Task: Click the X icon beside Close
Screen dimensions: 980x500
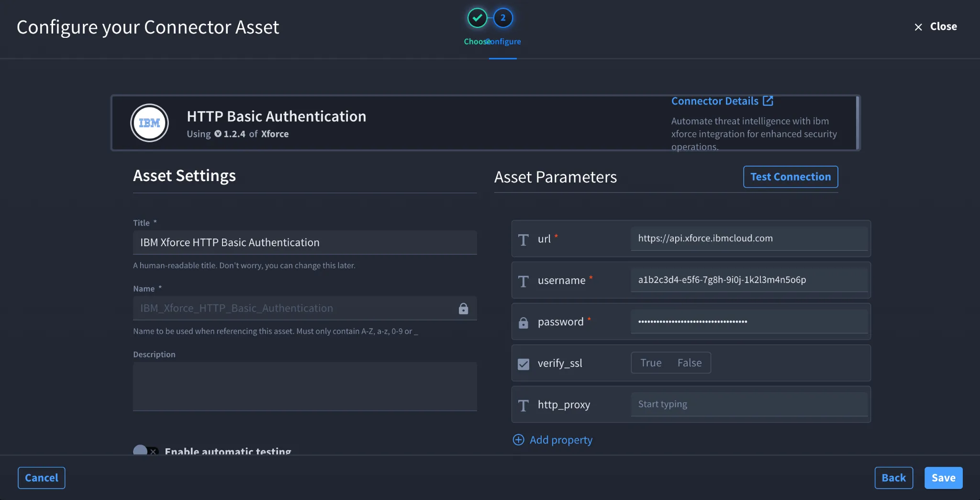Action: pos(918,27)
